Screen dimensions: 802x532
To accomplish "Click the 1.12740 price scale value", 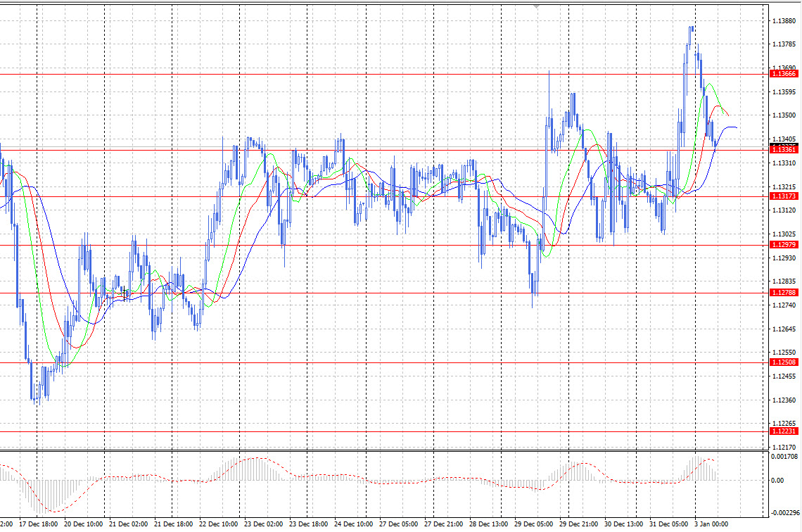I will click(x=784, y=305).
